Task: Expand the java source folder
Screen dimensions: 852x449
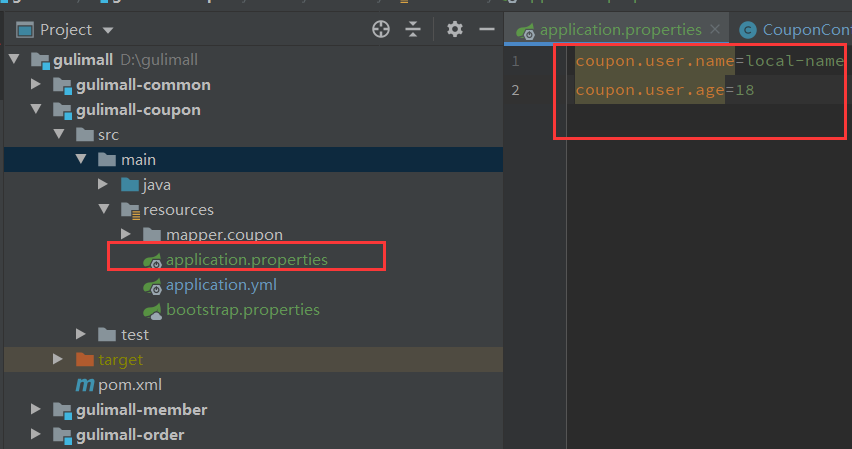Action: tap(102, 184)
